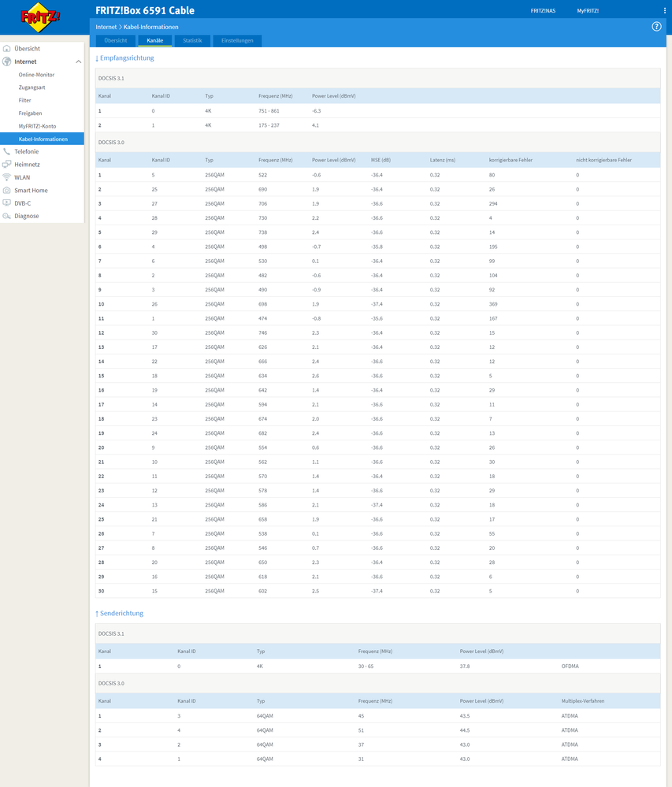Click the WLAN wifi icon

click(x=7, y=177)
